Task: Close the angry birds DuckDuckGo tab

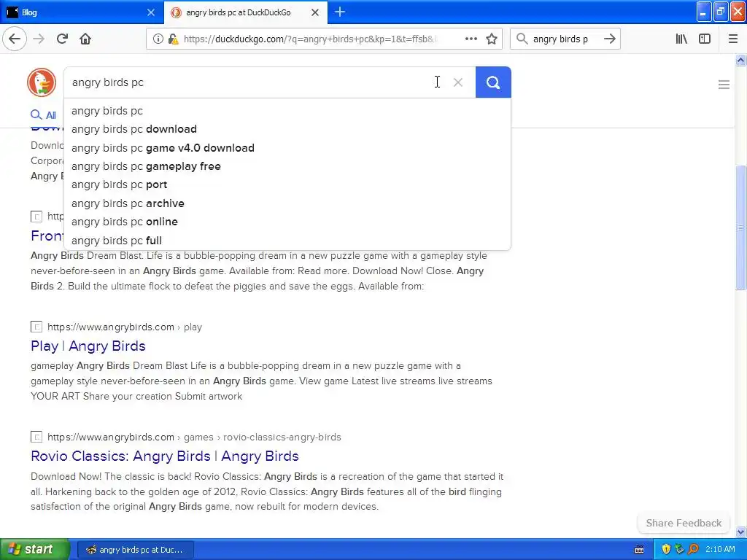Action: coord(315,12)
